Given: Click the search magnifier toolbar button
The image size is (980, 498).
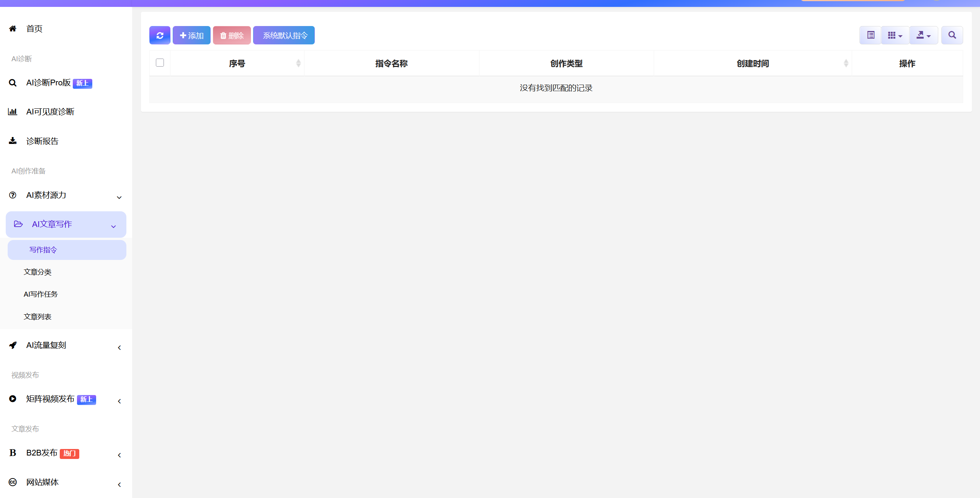Looking at the screenshot, I should 952,35.
